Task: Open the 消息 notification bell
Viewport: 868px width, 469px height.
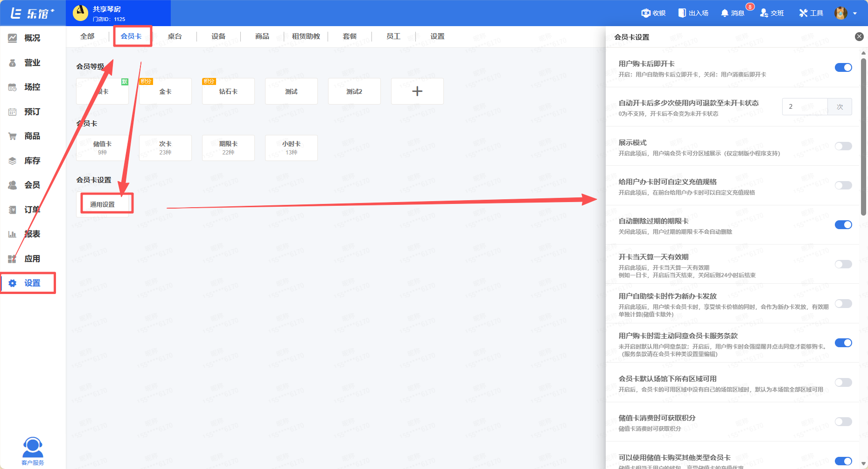Action: [x=724, y=13]
